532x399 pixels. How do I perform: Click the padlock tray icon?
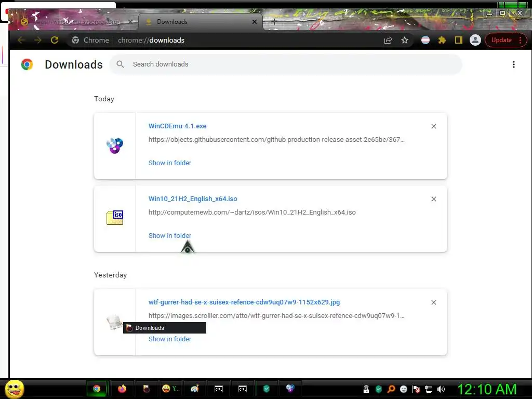[x=366, y=389]
